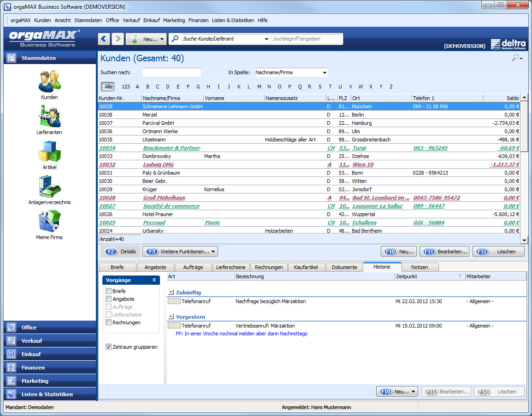532x416 pixels.
Task: Switch to the Angebote tab
Action: pyautogui.click(x=155, y=267)
